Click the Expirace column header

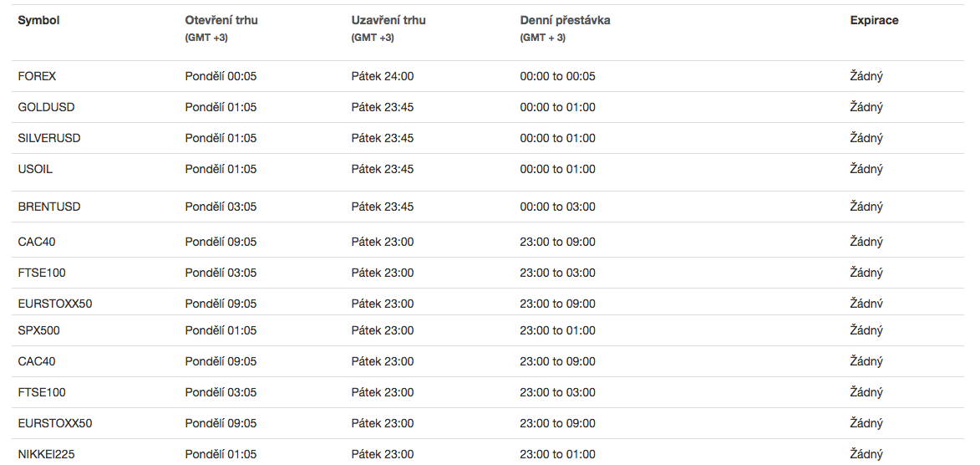tap(875, 21)
